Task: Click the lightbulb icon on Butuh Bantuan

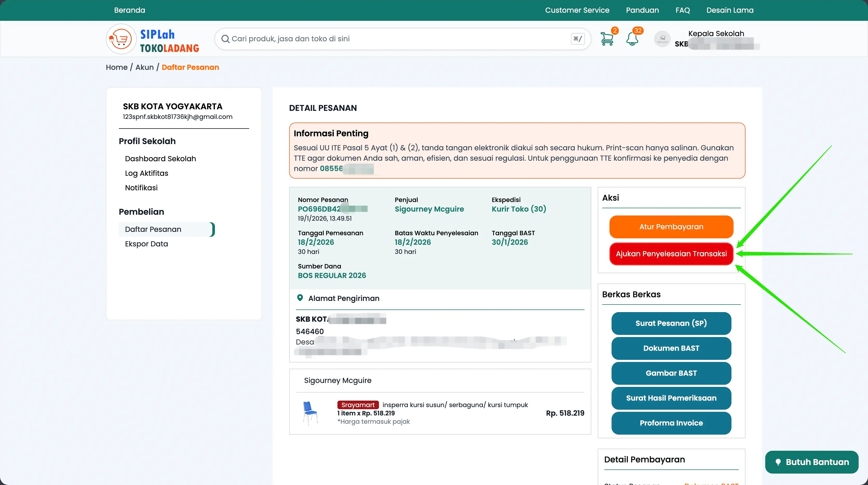Action: 778,462
